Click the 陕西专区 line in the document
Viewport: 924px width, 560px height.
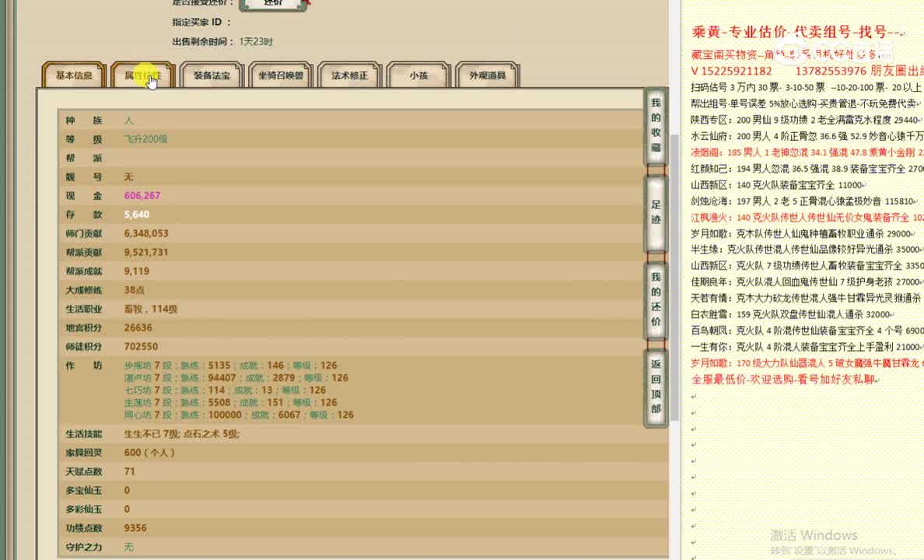(x=807, y=120)
